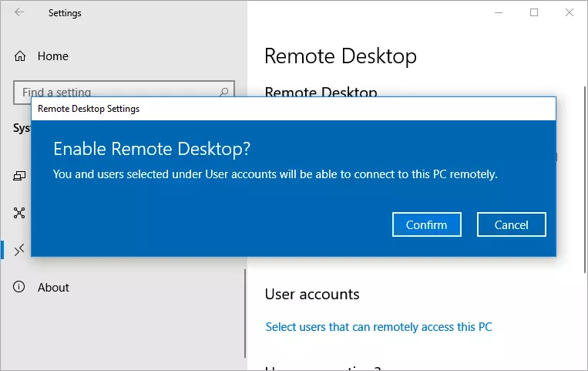
Task: Click into the Find a setting field
Action: tap(116, 93)
